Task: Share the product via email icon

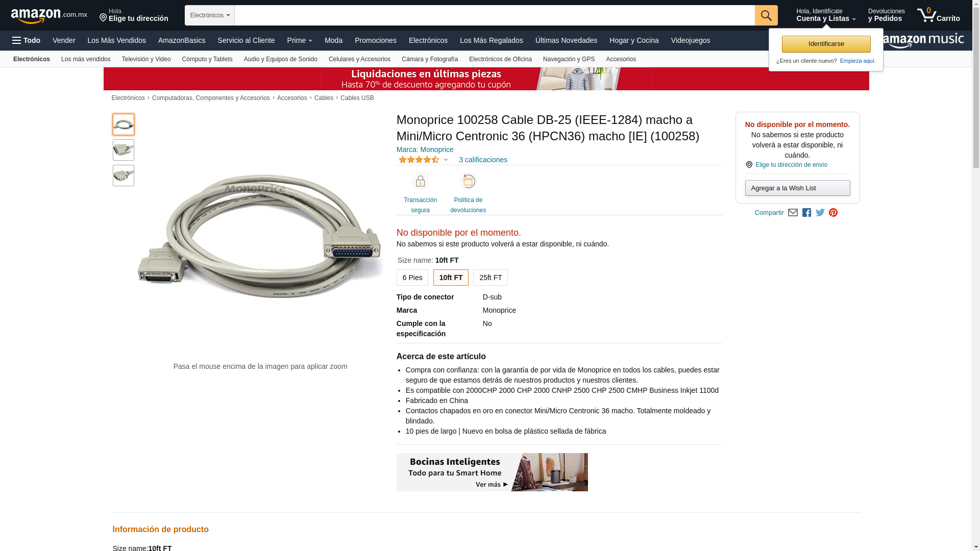Action: pos(793,213)
